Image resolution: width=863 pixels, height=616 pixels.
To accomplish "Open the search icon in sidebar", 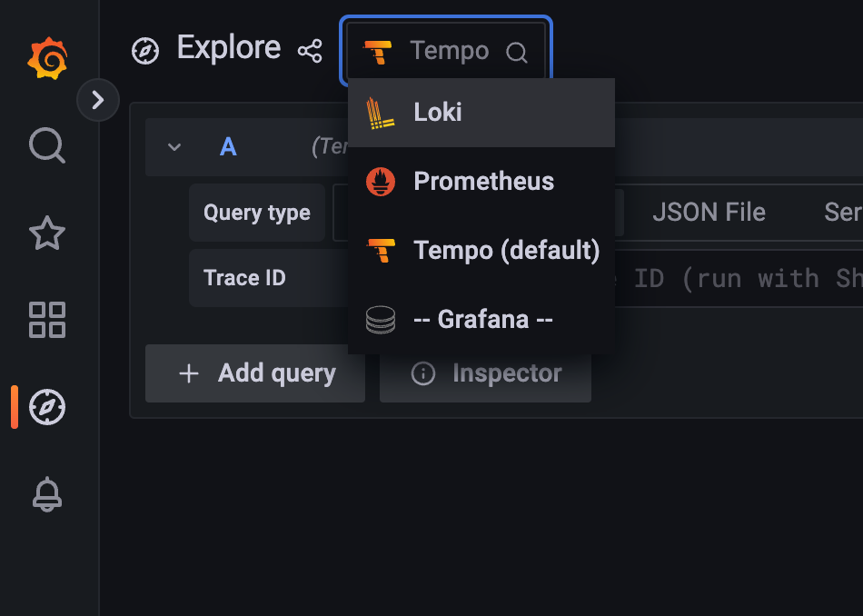I will (x=47, y=146).
